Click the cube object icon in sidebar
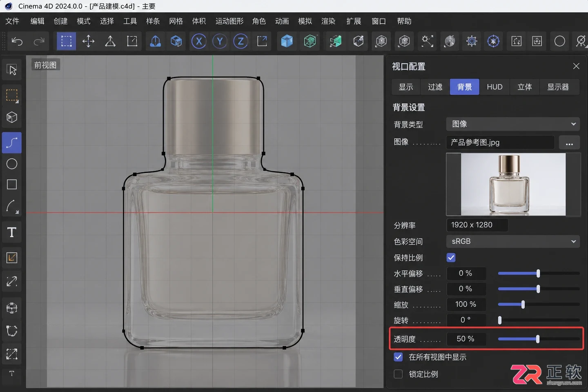This screenshot has height=392, width=588. click(x=12, y=118)
